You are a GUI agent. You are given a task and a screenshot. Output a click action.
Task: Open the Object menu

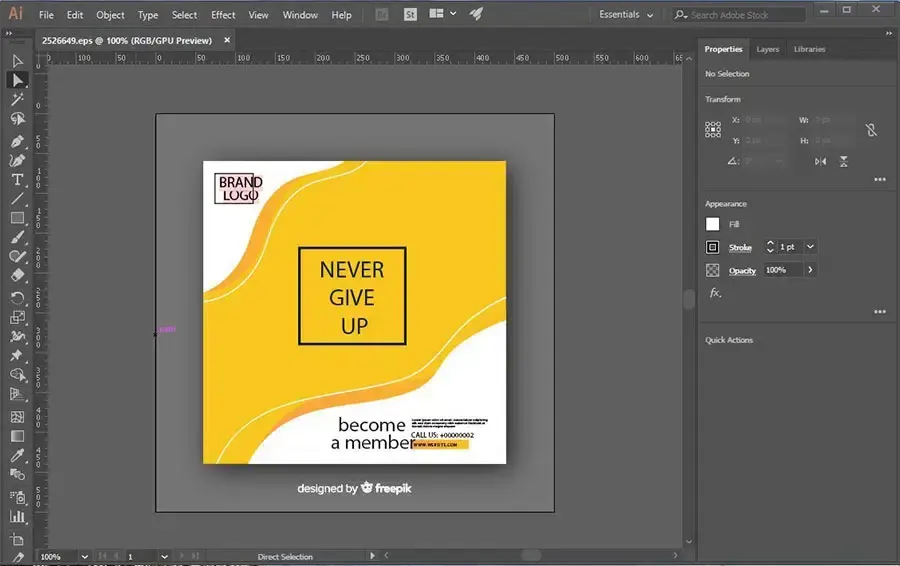click(x=110, y=15)
